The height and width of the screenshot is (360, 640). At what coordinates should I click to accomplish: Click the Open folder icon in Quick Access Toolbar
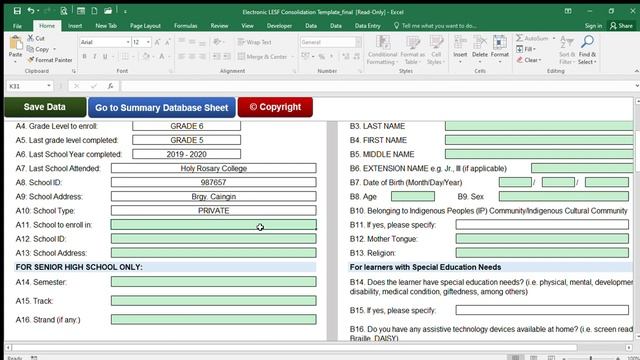tap(108, 11)
